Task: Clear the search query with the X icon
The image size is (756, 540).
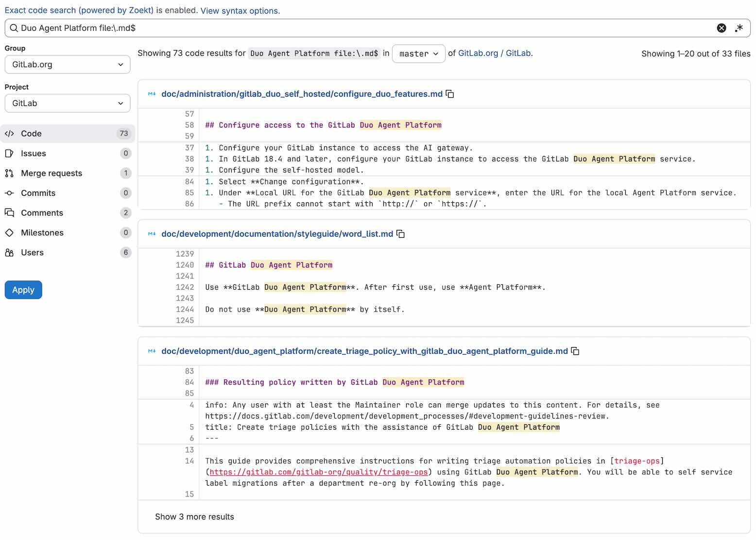Action: pyautogui.click(x=721, y=28)
